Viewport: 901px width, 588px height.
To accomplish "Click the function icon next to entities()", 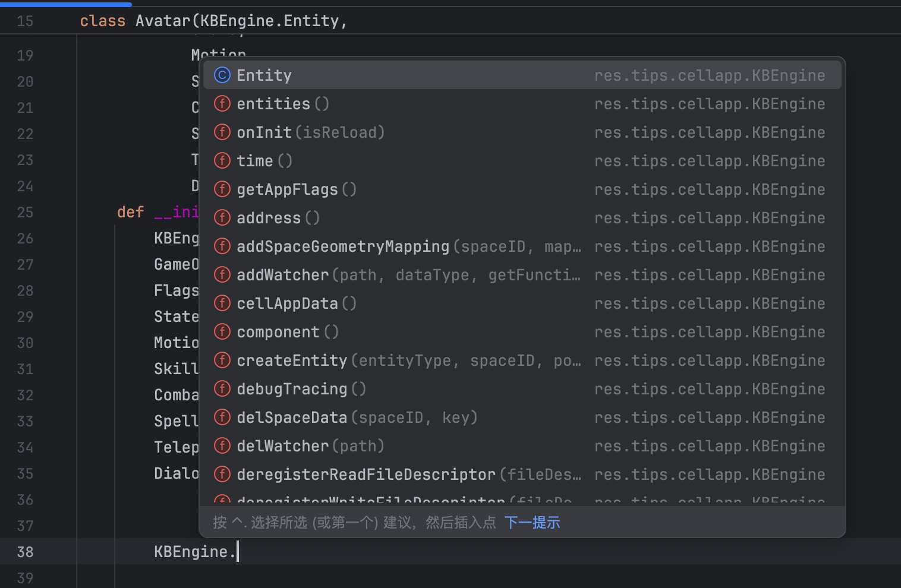I will click(222, 104).
